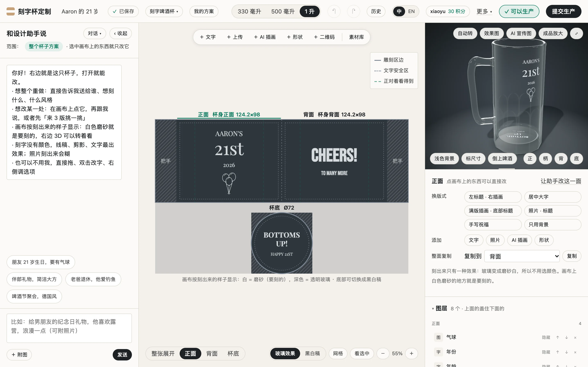
Task: Zoom out with the minus button
Action: tap(383, 353)
